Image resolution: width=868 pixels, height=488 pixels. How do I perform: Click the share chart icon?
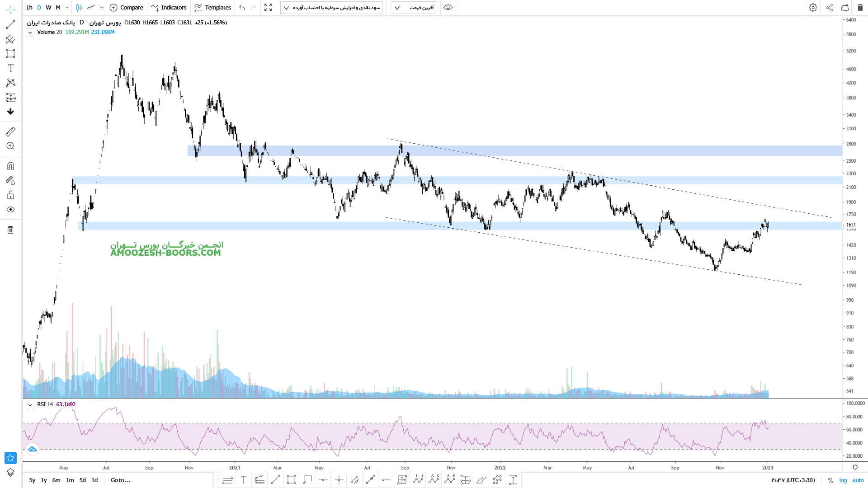click(x=830, y=8)
